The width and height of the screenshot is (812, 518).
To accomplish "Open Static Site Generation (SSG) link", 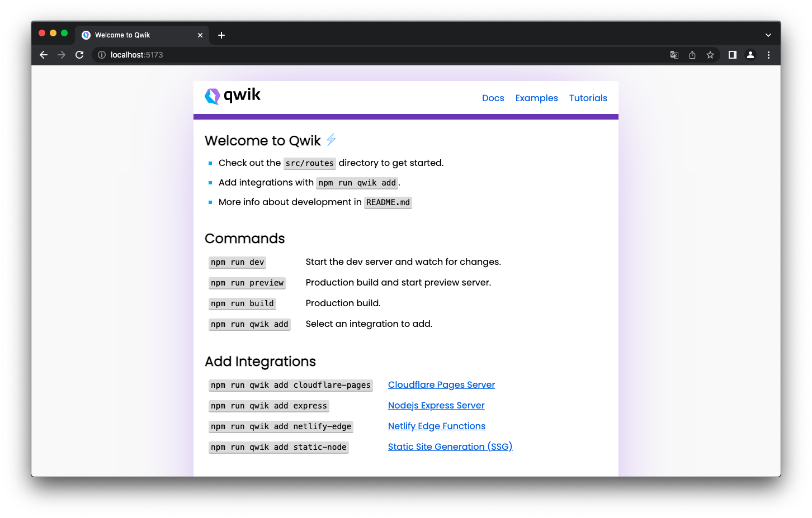I will click(450, 446).
